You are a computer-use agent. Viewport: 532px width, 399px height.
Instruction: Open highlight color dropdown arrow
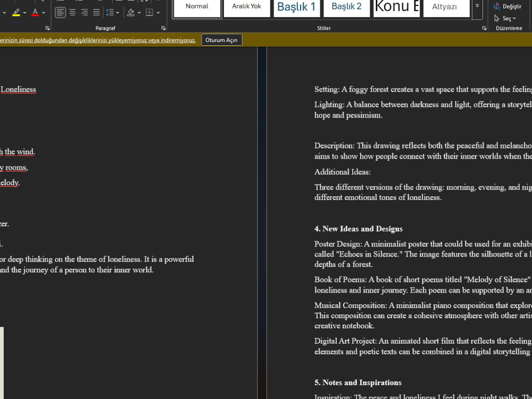click(25, 13)
